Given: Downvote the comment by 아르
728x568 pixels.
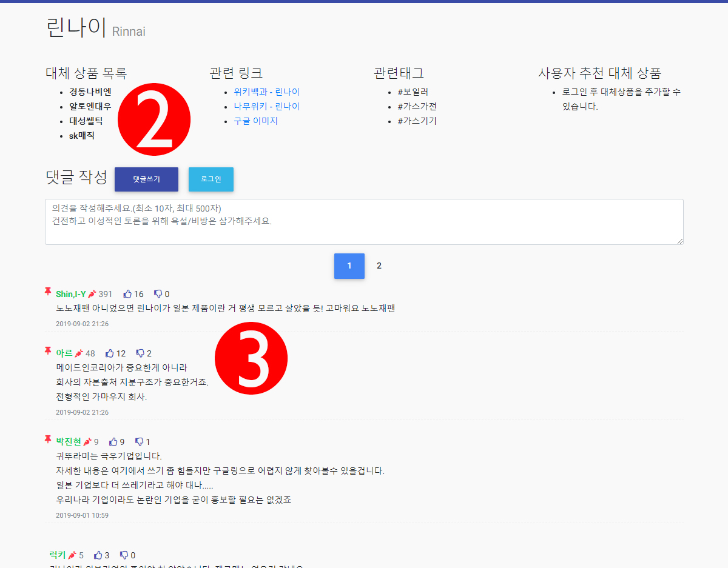Looking at the screenshot, I should pos(140,353).
